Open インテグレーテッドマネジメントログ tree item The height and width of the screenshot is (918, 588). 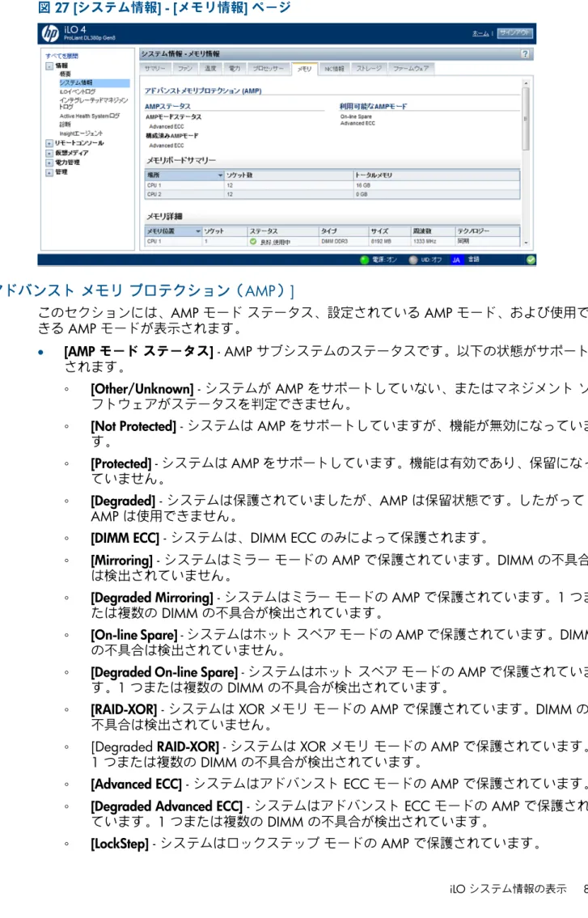tap(93, 104)
